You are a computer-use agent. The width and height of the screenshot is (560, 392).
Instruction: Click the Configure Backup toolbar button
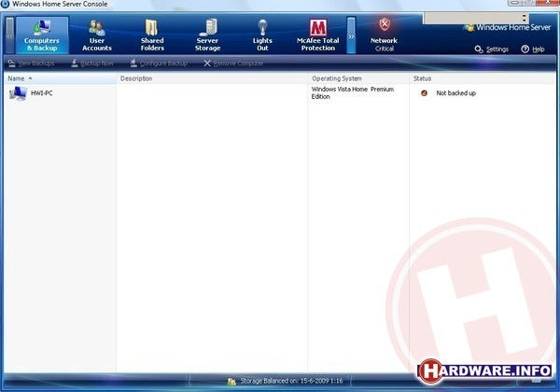coord(159,63)
